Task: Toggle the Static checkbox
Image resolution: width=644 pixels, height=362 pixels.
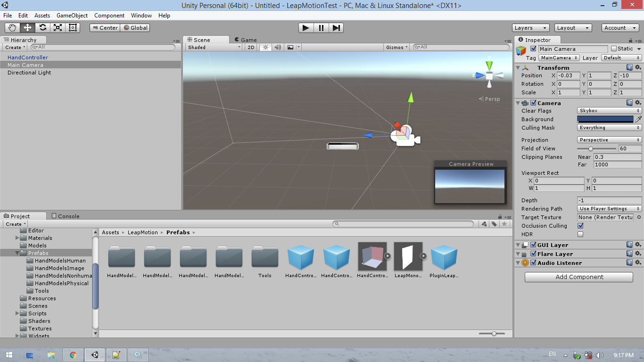Action: [614, 49]
